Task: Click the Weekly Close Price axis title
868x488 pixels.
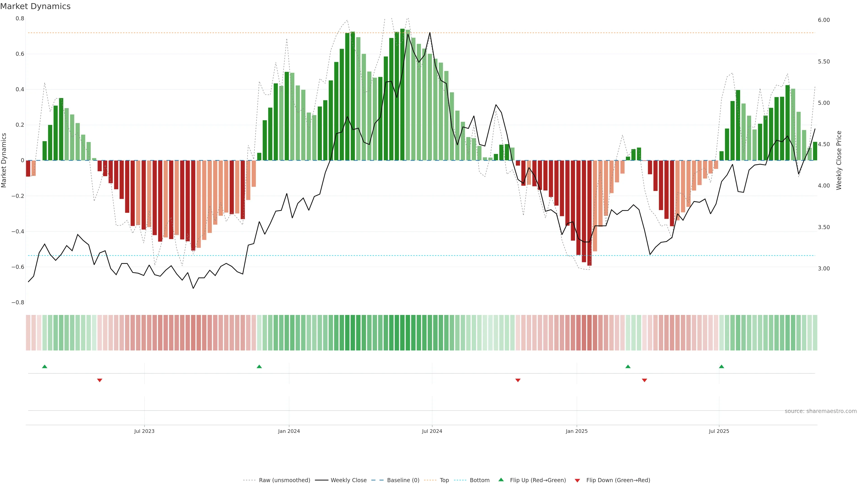Action: click(839, 160)
